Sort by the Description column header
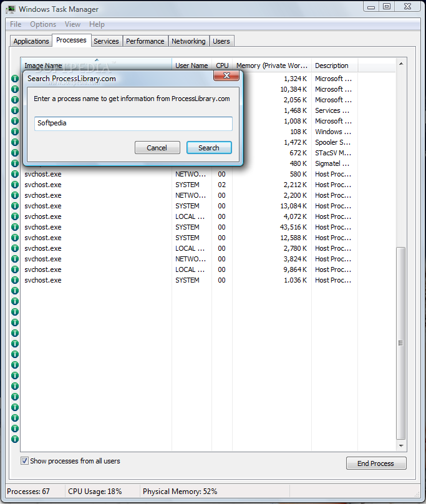426x504 pixels. 335,65
